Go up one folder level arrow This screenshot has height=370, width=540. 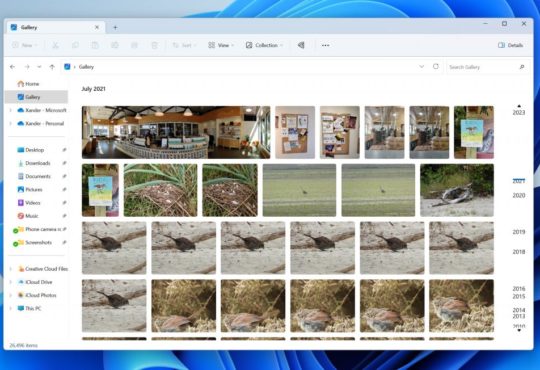point(52,67)
